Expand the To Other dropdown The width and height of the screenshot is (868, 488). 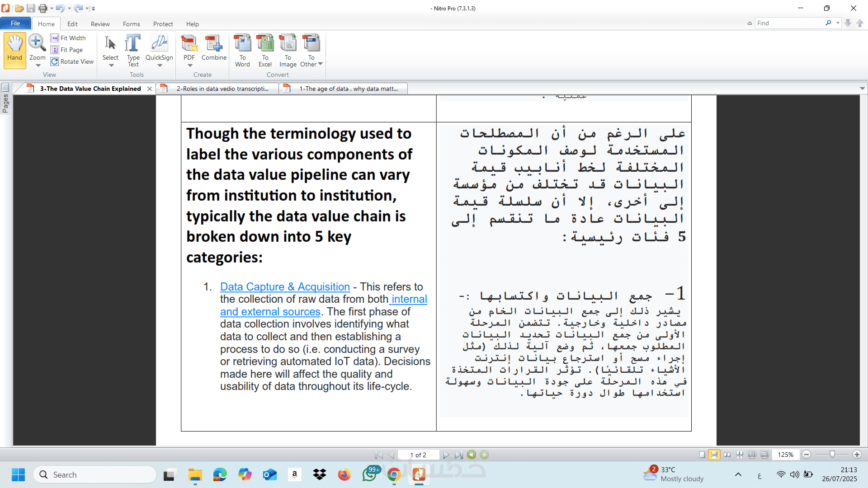click(321, 64)
